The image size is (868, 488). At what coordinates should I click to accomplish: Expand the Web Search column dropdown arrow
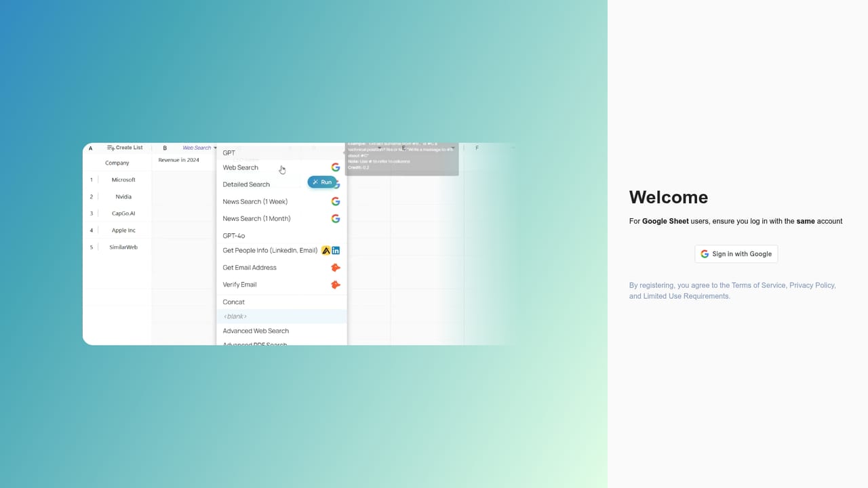[216, 148]
